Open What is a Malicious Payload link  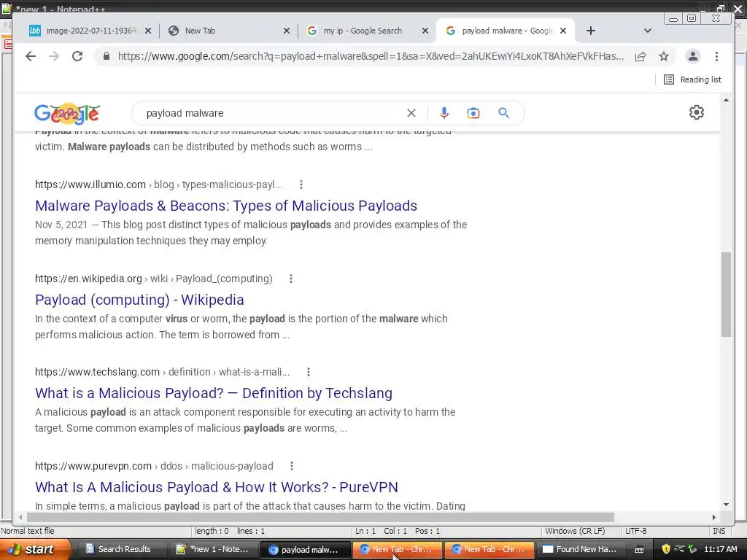214,393
